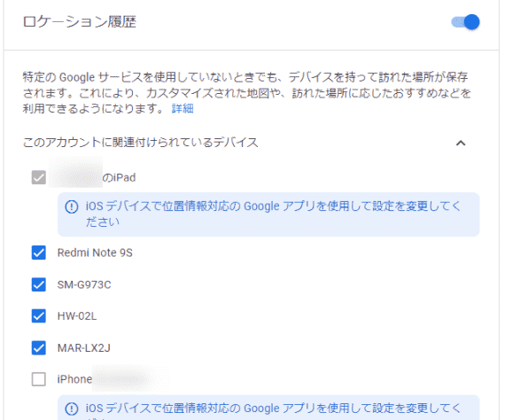
Task: Click the iPhone device label
Action: (74, 379)
